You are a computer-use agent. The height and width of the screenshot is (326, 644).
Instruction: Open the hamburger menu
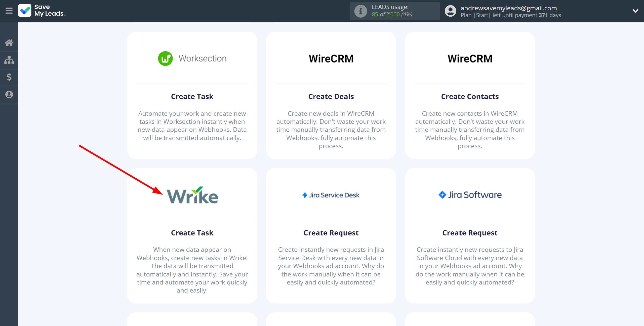tap(9, 11)
